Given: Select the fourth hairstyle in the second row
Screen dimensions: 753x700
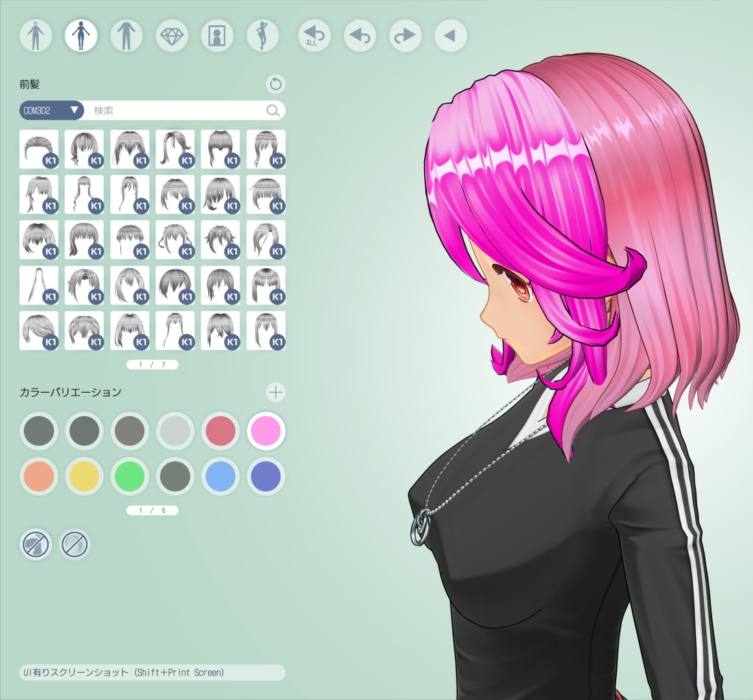Looking at the screenshot, I should [x=175, y=194].
